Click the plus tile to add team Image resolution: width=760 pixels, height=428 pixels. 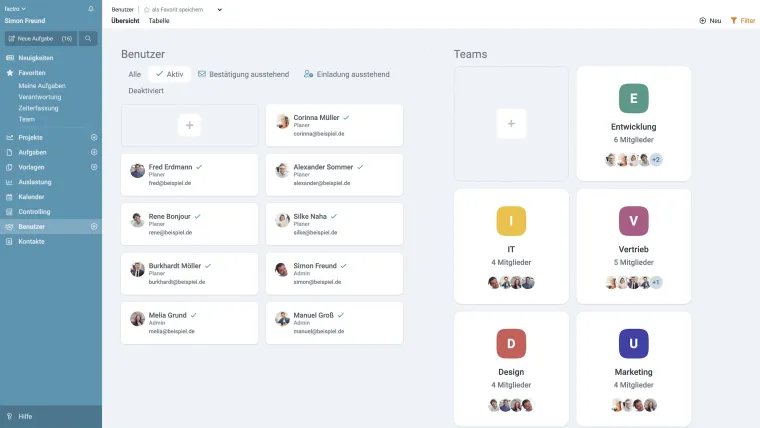pyautogui.click(x=511, y=124)
